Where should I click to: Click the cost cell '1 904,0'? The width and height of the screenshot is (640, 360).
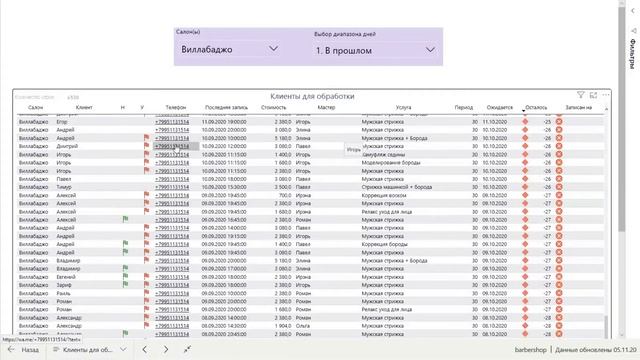pyautogui.click(x=283, y=326)
